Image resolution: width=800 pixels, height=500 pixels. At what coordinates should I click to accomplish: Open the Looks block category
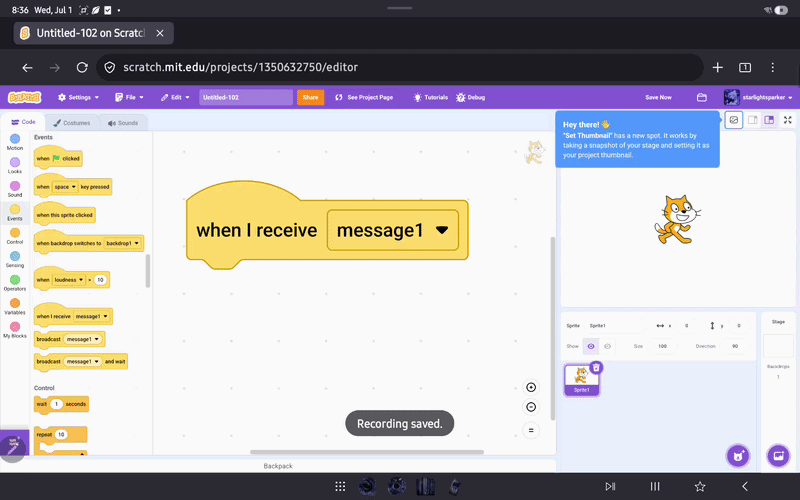pyautogui.click(x=15, y=165)
